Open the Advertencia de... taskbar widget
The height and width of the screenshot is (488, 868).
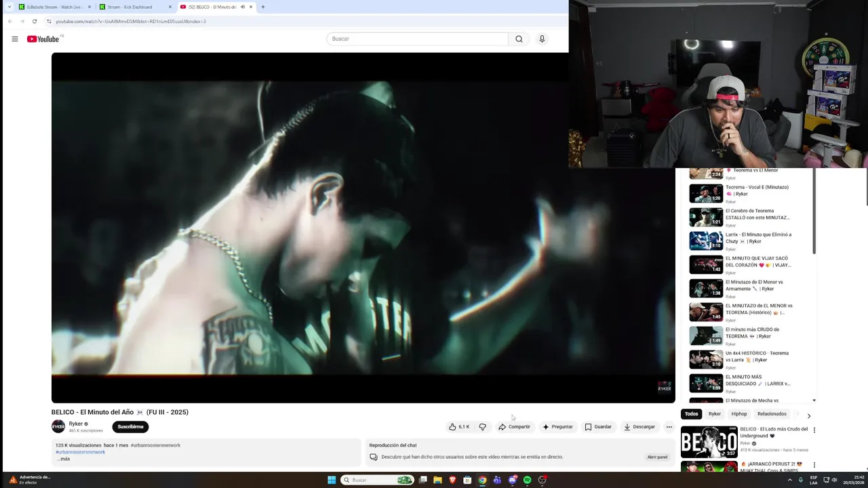point(29,480)
